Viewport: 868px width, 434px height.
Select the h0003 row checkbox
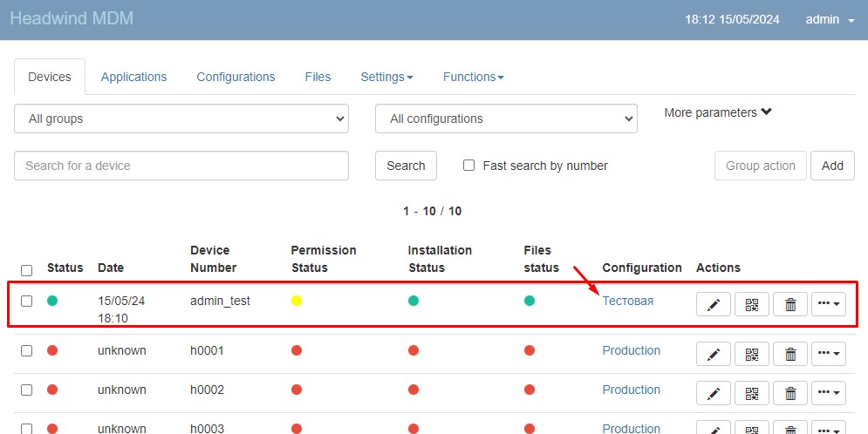[26, 429]
